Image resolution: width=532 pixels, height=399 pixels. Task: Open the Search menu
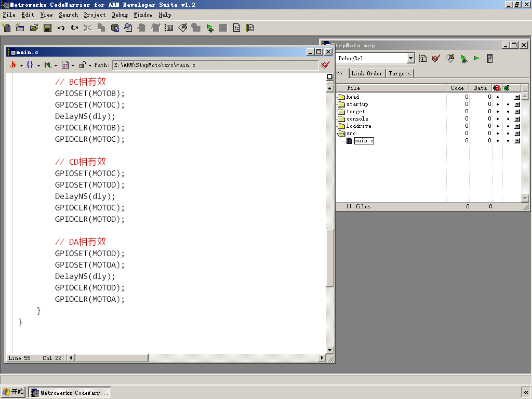(68, 15)
